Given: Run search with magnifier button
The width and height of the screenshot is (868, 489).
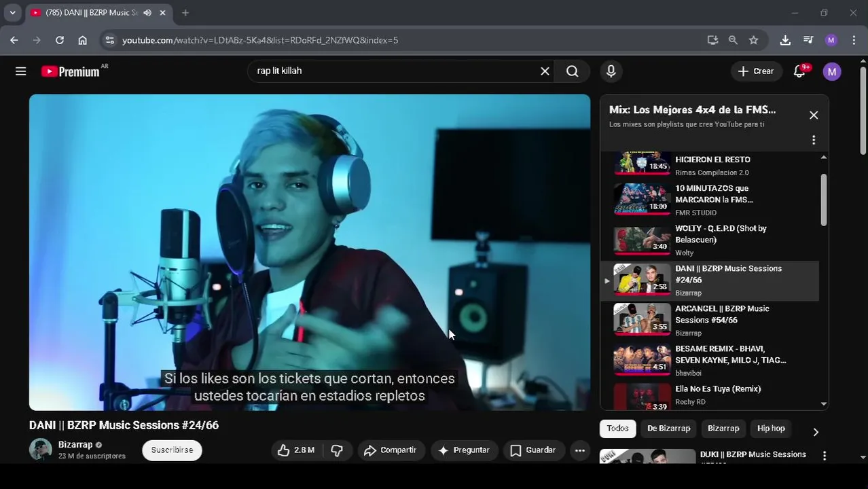Looking at the screenshot, I should tap(573, 71).
